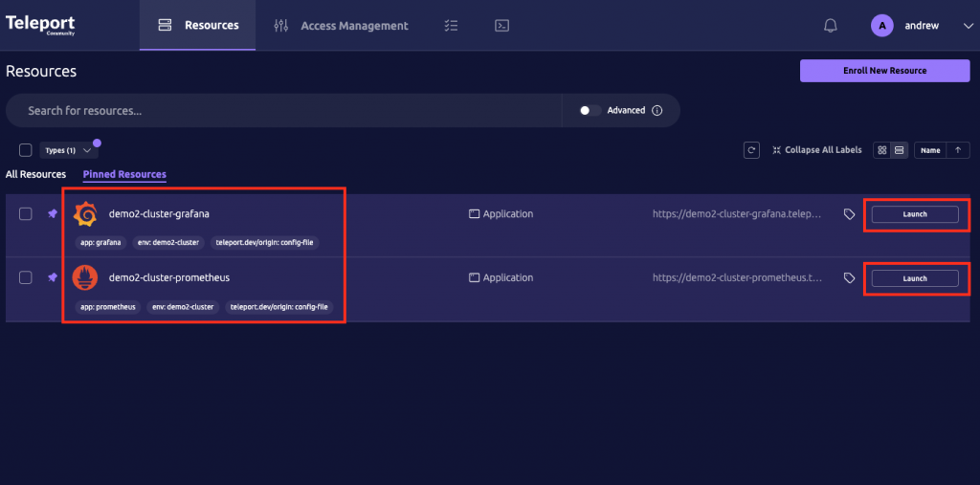Open the notifications bell
The width and height of the screenshot is (980, 485).
pos(830,26)
